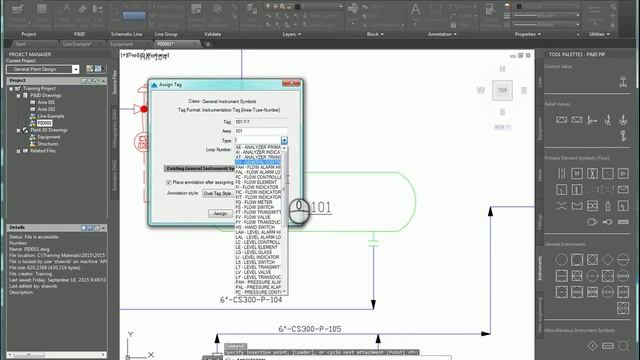Viewport: 640px width, 360px height.
Task: Select Structures under Plant 3D Drawings
Action: [x=48, y=144]
